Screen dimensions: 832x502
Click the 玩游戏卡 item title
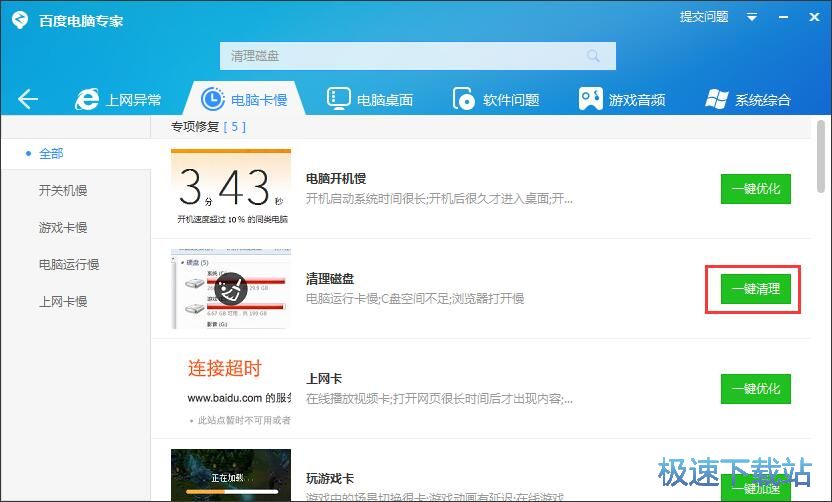point(330,479)
